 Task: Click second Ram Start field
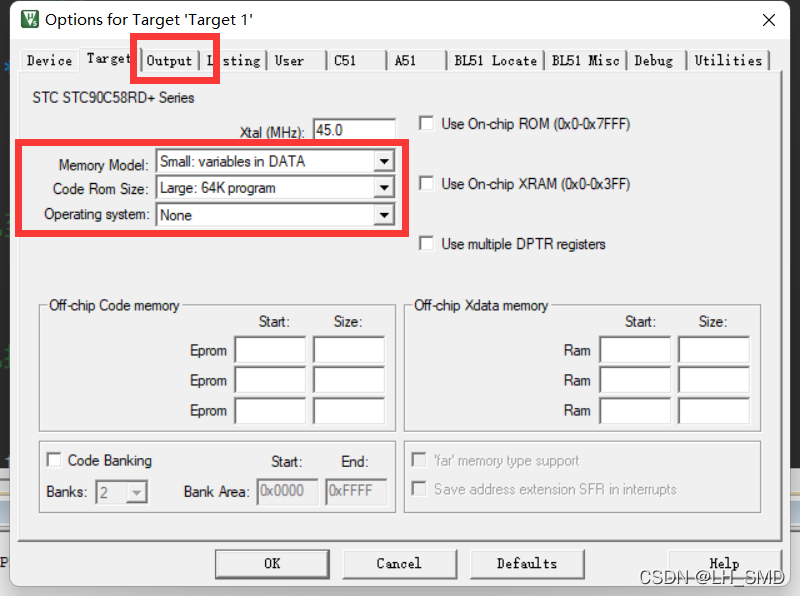click(635, 380)
